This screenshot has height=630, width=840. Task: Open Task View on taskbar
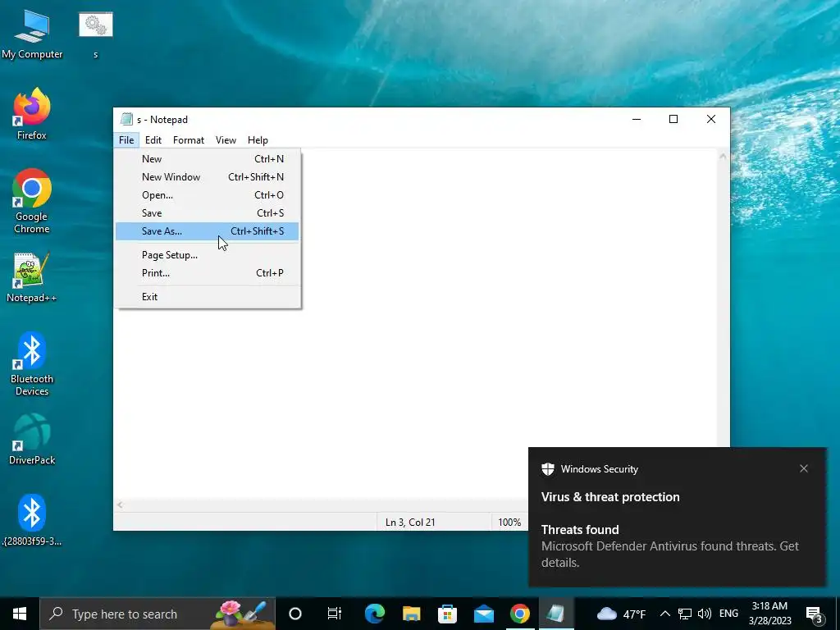click(x=335, y=614)
